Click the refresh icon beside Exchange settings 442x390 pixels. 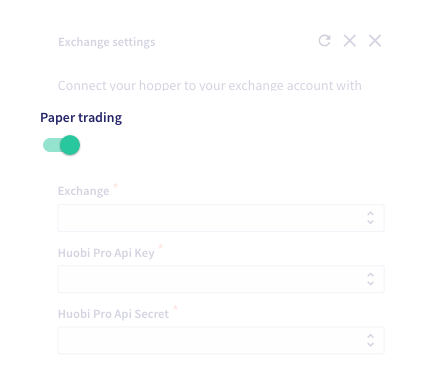(x=324, y=41)
